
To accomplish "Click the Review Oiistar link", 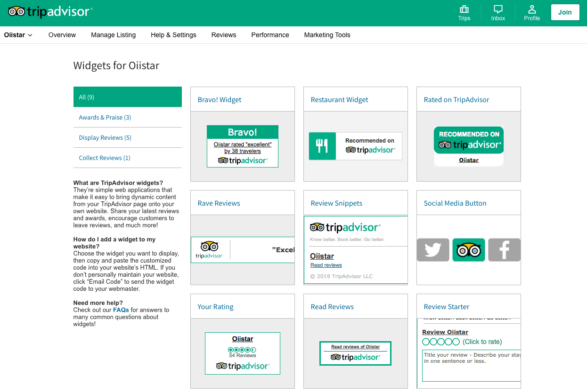I will tap(445, 332).
